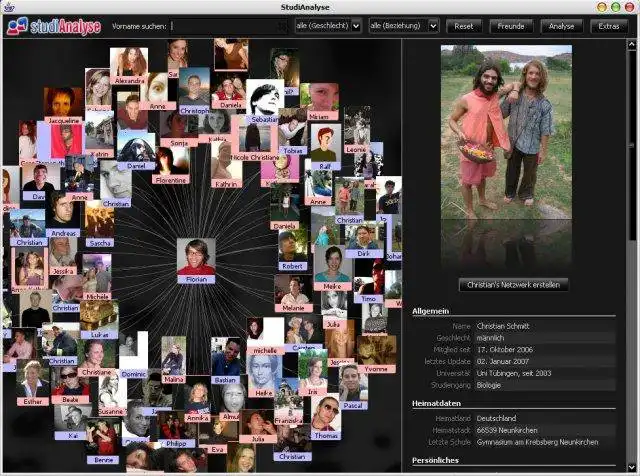Image resolution: width=640 pixels, height=476 pixels.
Task: Open the alle (Geschlecht) dropdown
Action: coord(328,26)
